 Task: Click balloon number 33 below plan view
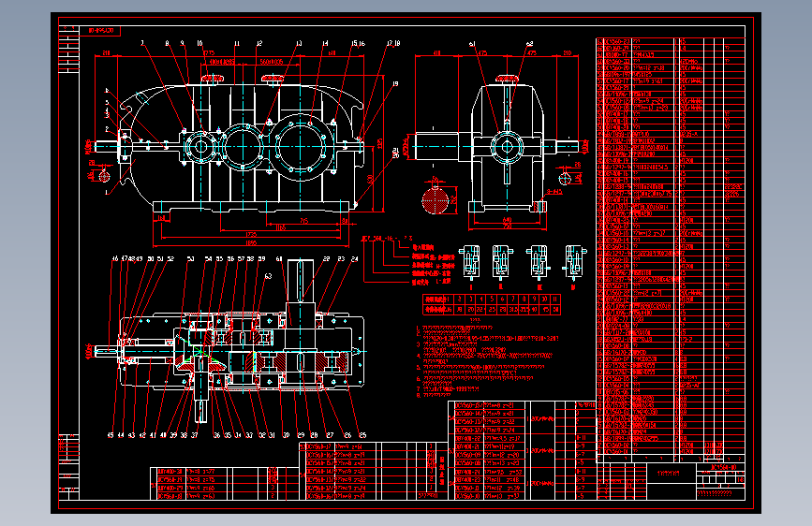click(x=249, y=435)
